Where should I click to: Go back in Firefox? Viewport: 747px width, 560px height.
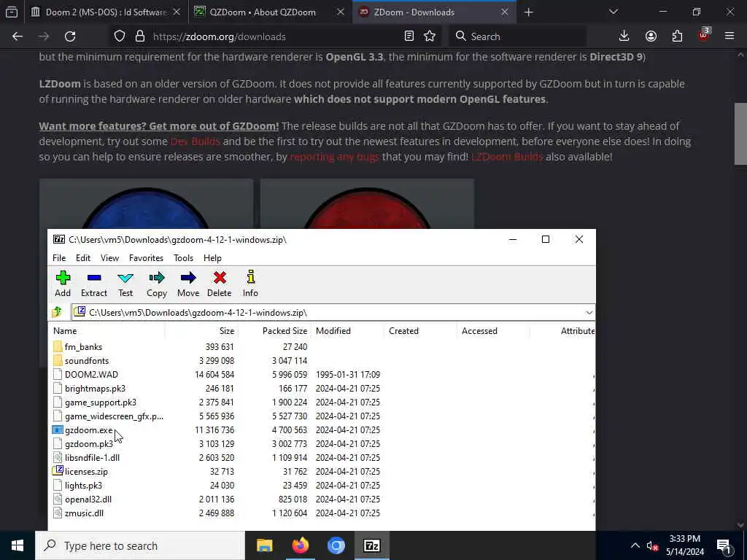point(18,36)
